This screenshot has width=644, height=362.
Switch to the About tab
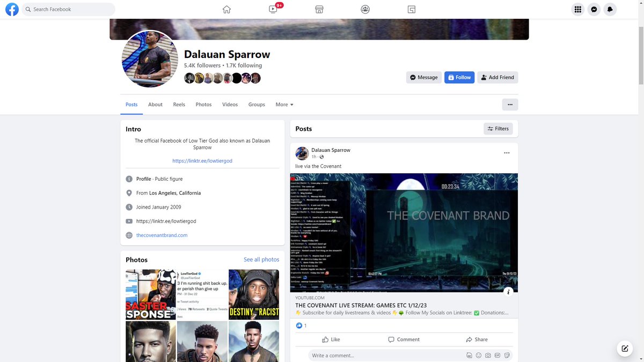click(x=155, y=105)
